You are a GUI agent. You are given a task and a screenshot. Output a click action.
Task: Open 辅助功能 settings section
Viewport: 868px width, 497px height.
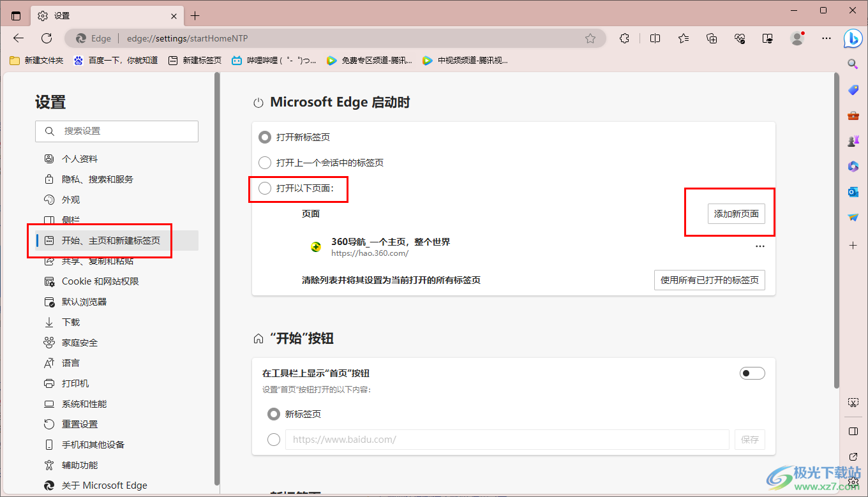(117, 465)
